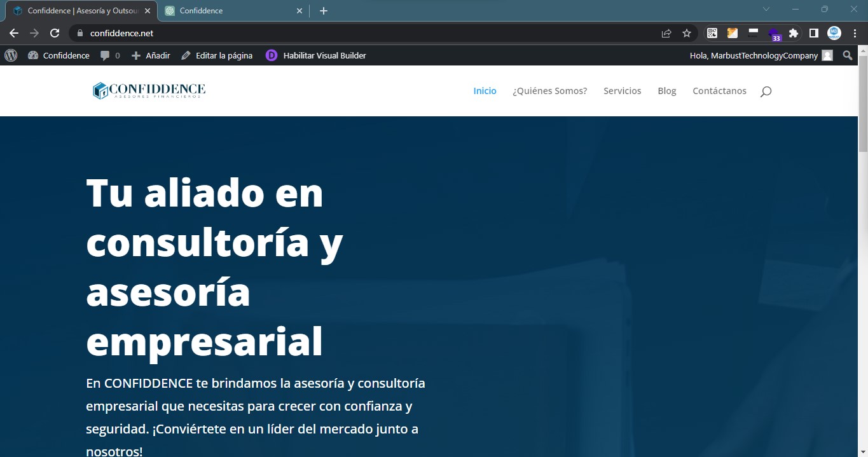Click the Divi Visual Builder icon

(x=272, y=55)
